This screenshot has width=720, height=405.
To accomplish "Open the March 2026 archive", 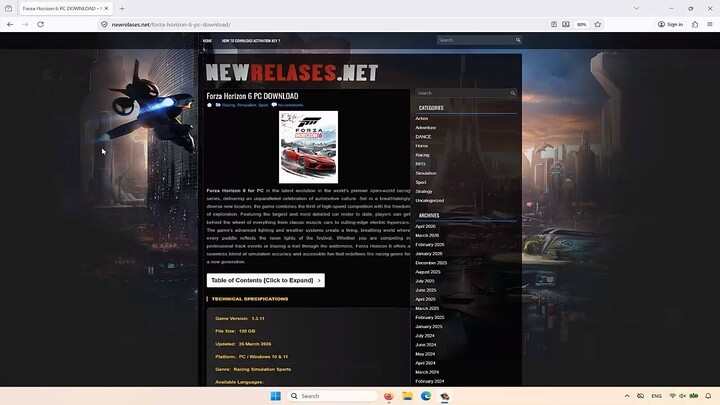I will click(x=427, y=236).
